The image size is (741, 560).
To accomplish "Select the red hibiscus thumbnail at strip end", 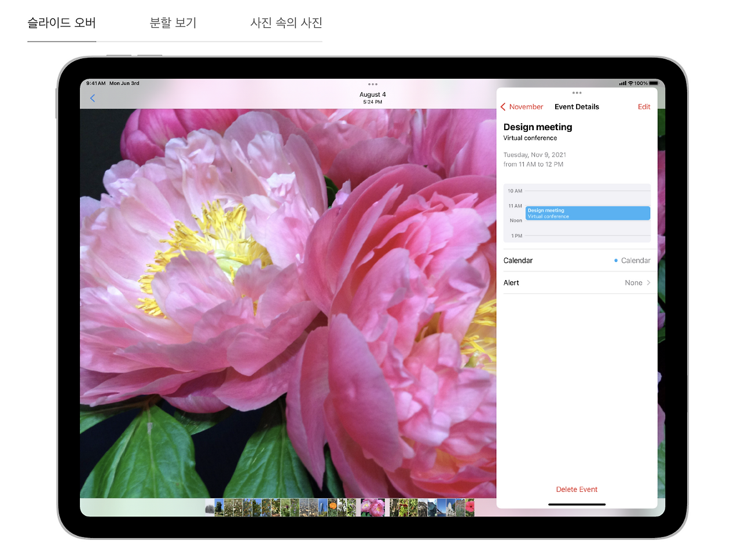I will [469, 507].
